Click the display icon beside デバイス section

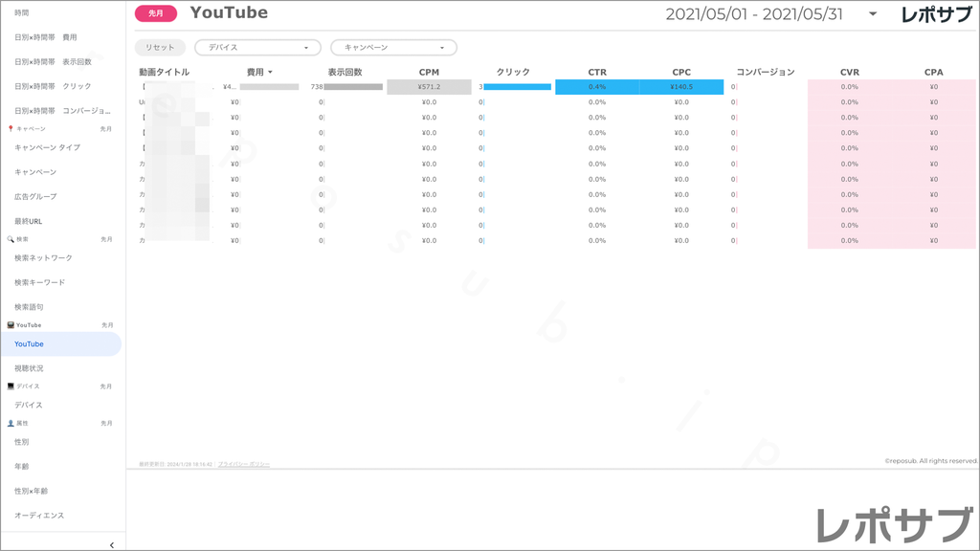coord(9,386)
